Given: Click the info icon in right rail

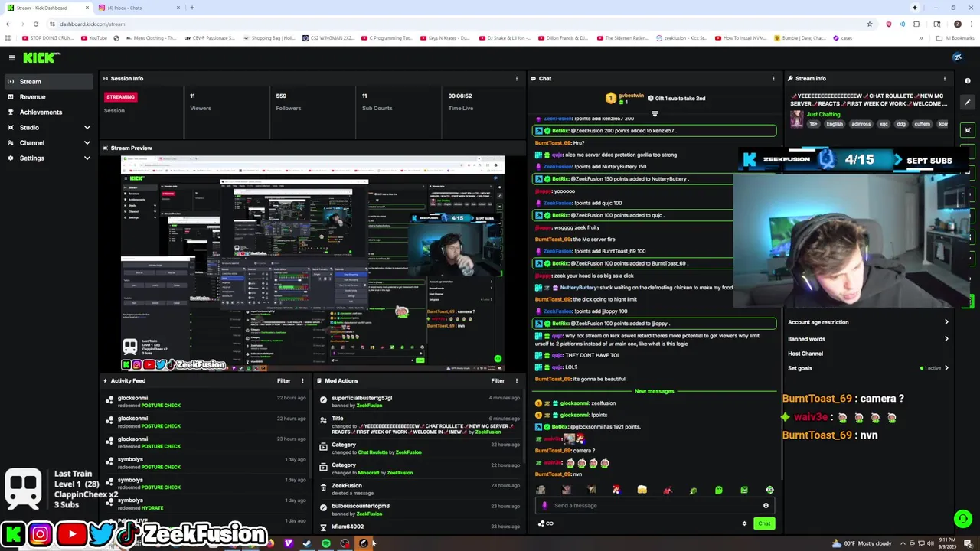Looking at the screenshot, I should [968, 80].
